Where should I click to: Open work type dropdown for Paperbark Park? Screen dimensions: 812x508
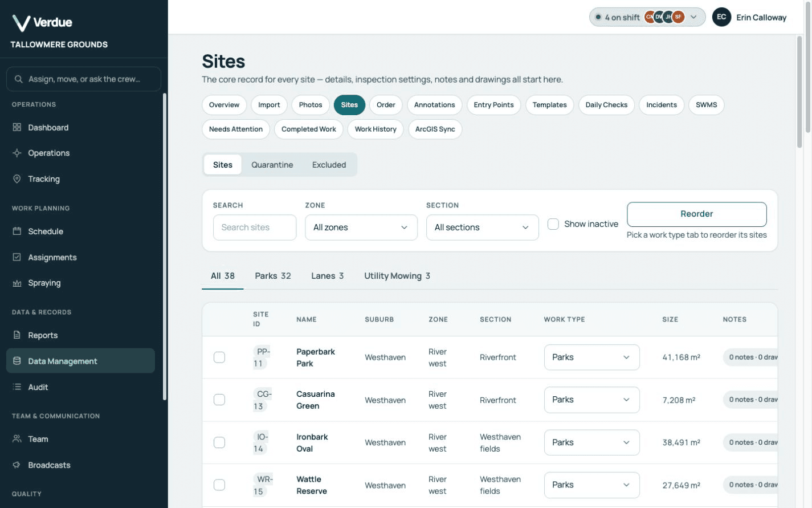(x=591, y=357)
